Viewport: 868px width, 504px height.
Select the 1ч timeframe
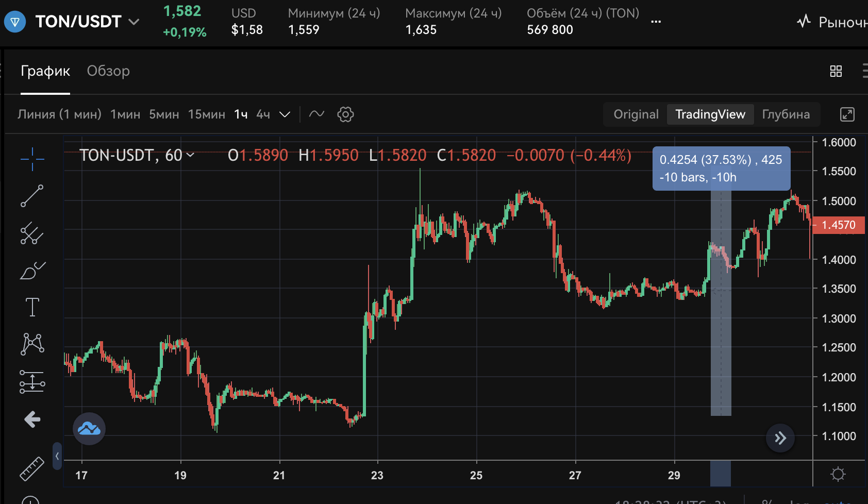[241, 114]
